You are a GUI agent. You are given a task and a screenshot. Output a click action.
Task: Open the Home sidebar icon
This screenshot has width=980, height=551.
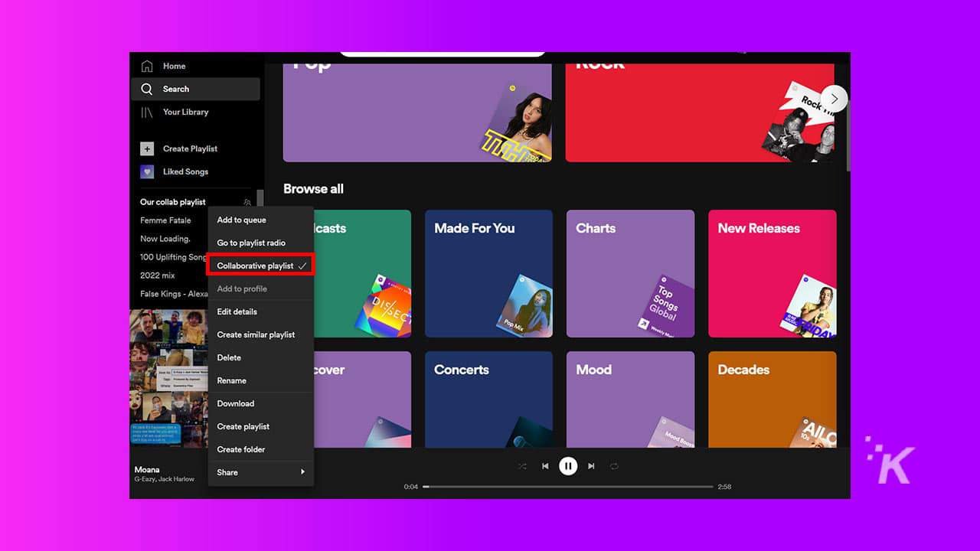(146, 66)
